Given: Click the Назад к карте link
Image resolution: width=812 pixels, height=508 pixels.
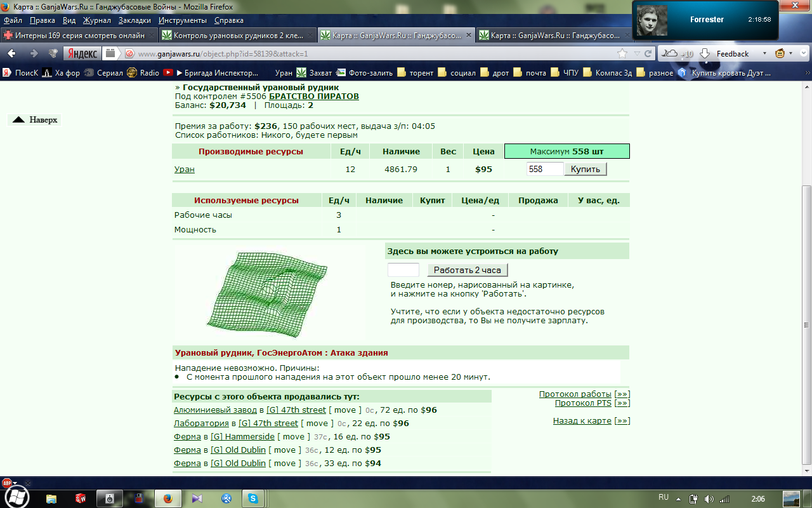Looking at the screenshot, I should pyautogui.click(x=582, y=421).
